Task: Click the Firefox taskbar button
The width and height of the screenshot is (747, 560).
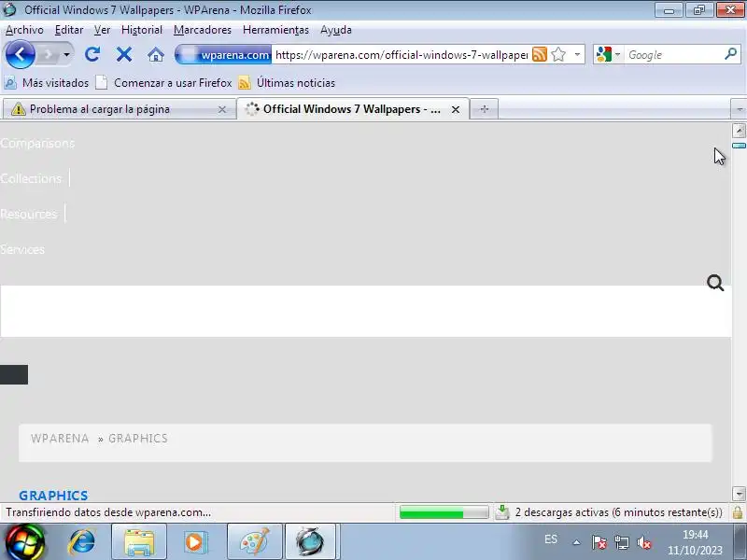Action: 312,542
